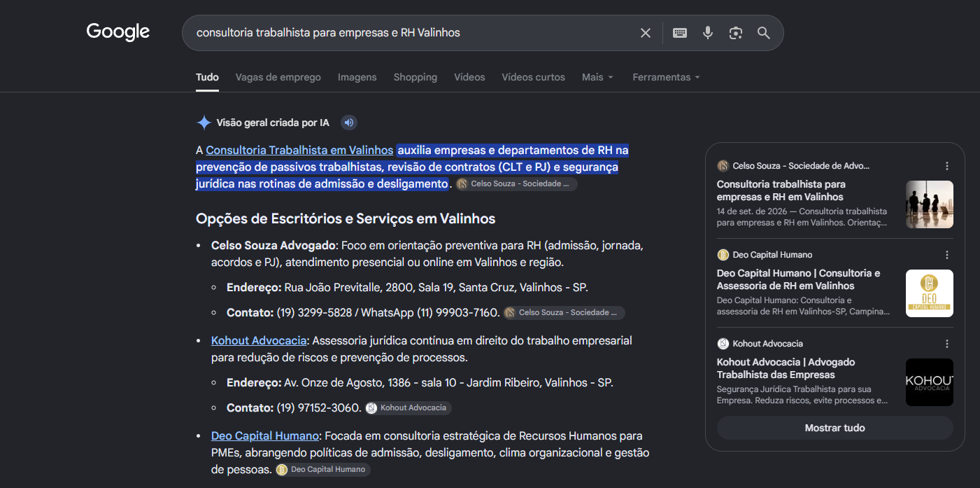Open side card 'Consultoria trabalhista para empresas e RH em Valinhos'
The width and height of the screenshot is (980, 488).
pos(781,190)
